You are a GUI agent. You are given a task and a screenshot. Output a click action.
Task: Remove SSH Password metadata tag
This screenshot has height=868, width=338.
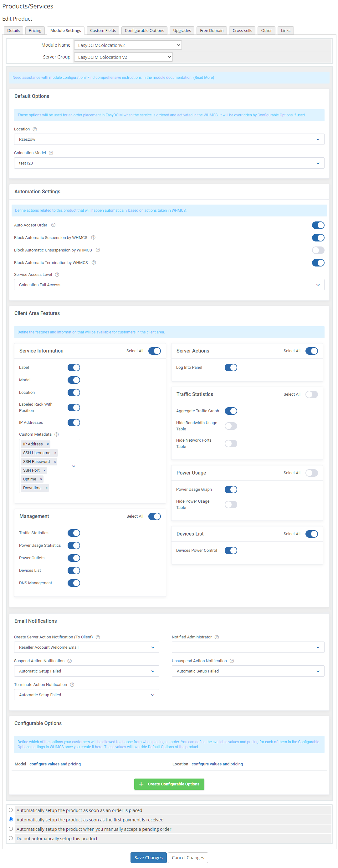[x=54, y=462]
